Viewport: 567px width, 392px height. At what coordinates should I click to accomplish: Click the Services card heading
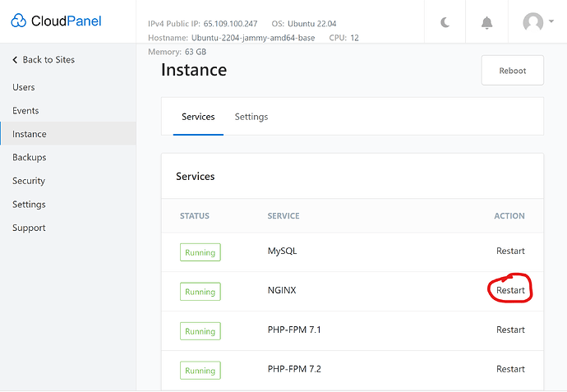tap(196, 176)
